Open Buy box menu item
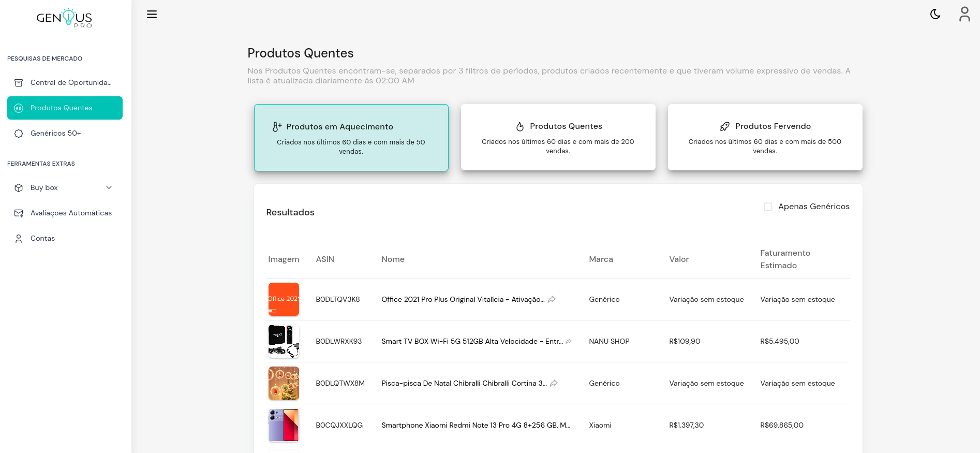 [x=65, y=188]
